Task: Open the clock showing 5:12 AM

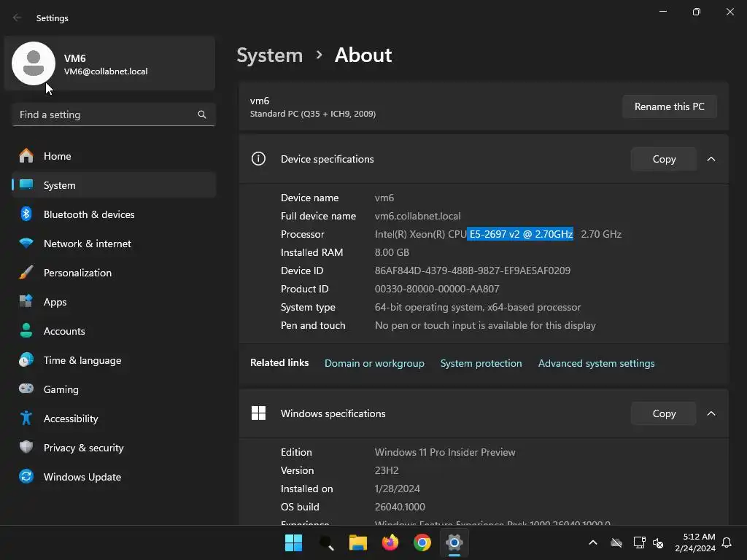Action: (x=695, y=542)
